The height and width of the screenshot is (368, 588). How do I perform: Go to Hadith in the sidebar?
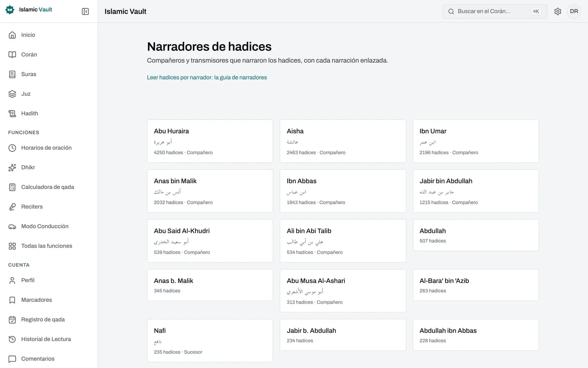(x=49, y=113)
